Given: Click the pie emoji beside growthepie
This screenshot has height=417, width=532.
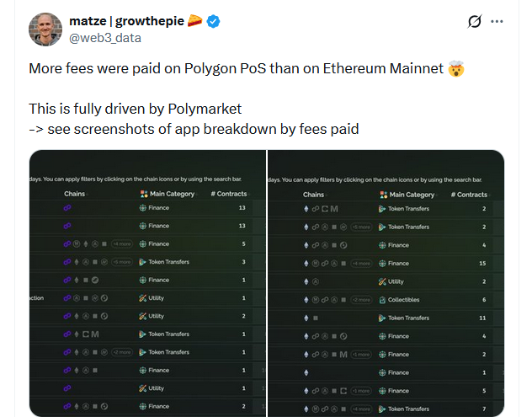Looking at the screenshot, I should (x=194, y=20).
